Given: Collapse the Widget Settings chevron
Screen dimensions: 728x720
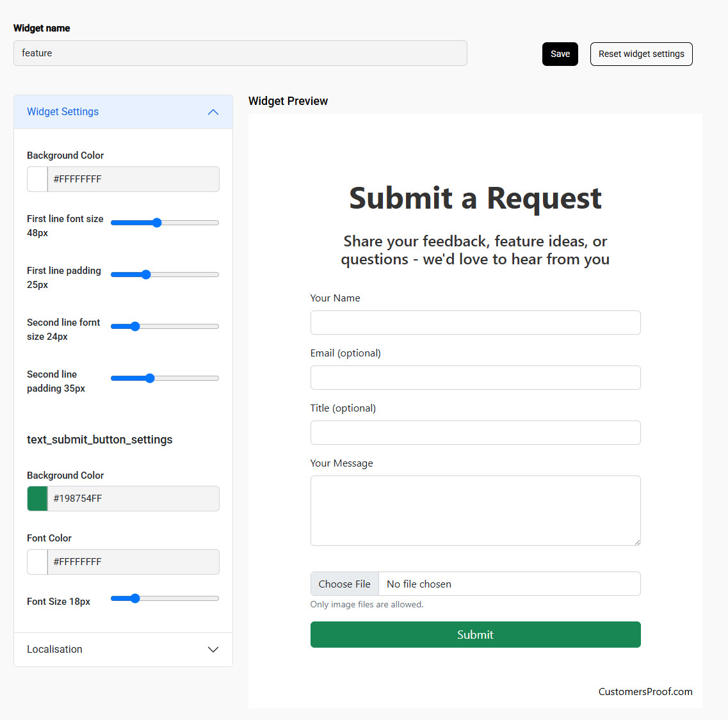Looking at the screenshot, I should pyautogui.click(x=213, y=112).
